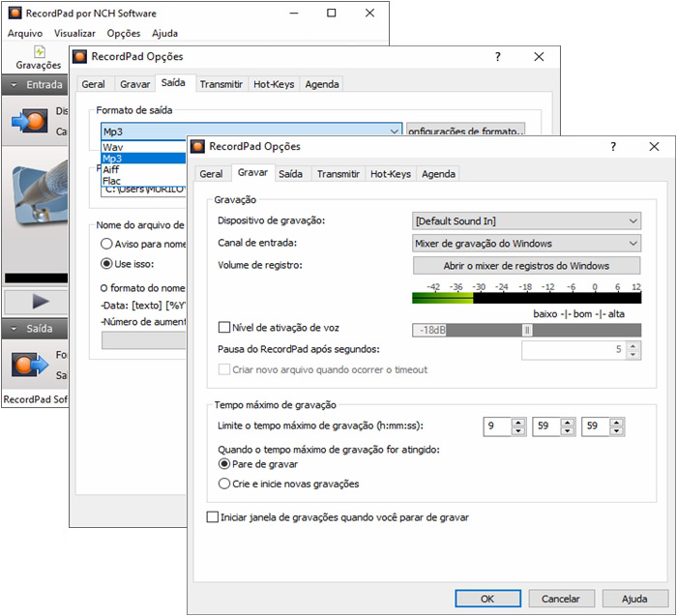This screenshot has width=677, height=616.
Task: Switch to Geral tab in front dialog
Action: click(211, 174)
